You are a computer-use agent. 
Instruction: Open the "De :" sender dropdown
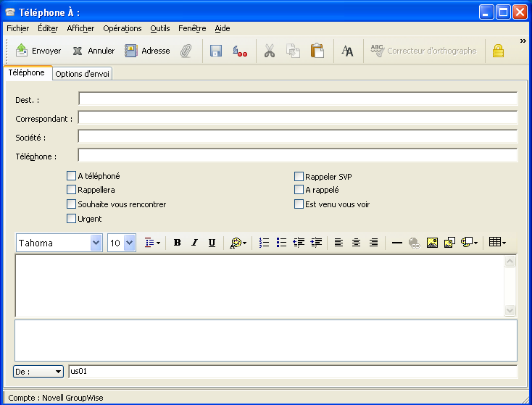(x=38, y=372)
